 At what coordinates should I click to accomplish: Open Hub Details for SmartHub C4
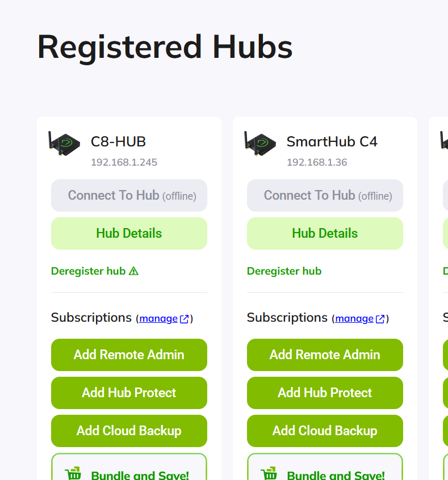325,233
